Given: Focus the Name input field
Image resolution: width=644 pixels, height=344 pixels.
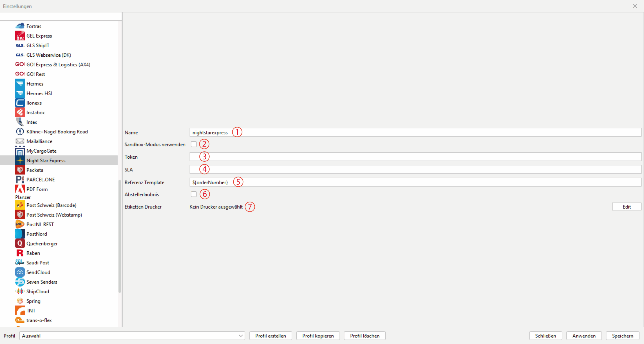Looking at the screenshot, I should coord(415,132).
